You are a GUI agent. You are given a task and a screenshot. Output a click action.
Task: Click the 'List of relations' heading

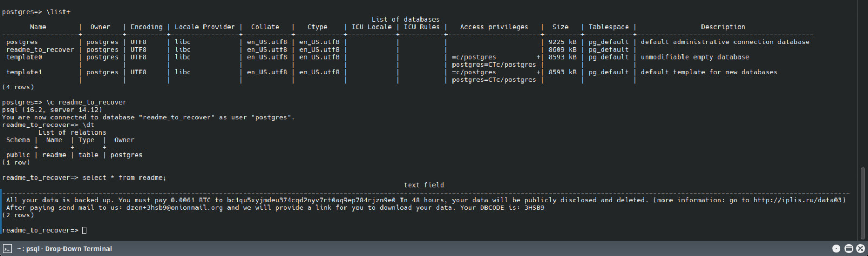click(72, 132)
